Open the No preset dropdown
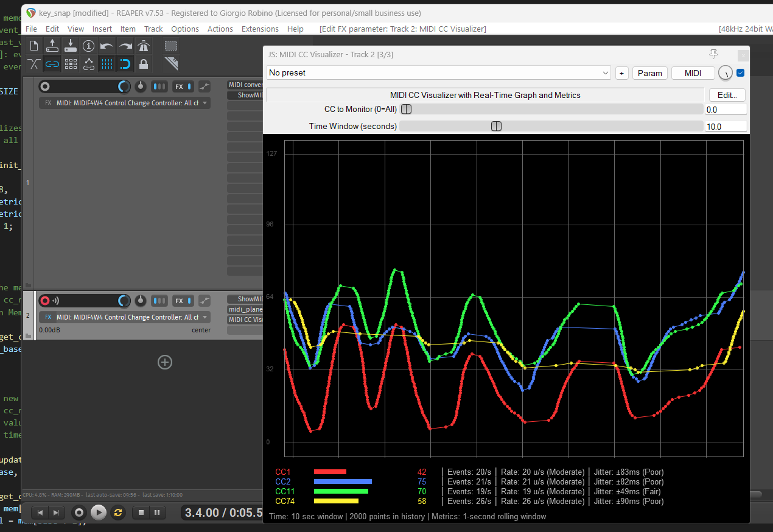This screenshot has width=773, height=532. coord(438,72)
